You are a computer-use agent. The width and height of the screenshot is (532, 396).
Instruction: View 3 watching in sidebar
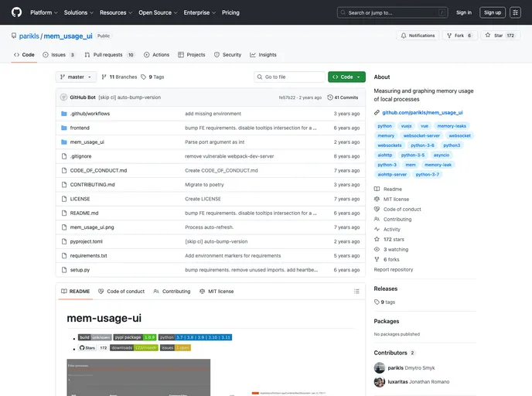(391, 250)
